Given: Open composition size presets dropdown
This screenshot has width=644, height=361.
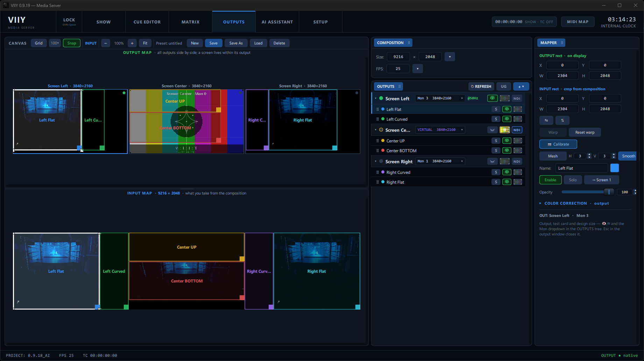Looking at the screenshot, I should point(450,57).
